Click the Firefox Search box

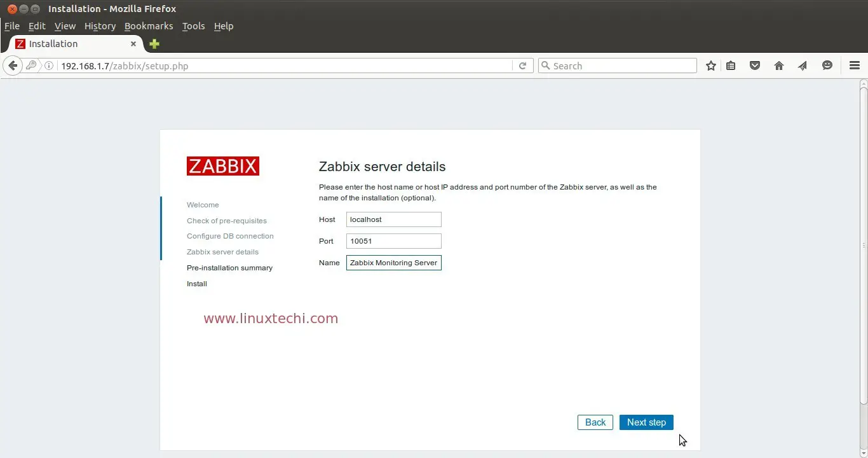pyautogui.click(x=618, y=66)
